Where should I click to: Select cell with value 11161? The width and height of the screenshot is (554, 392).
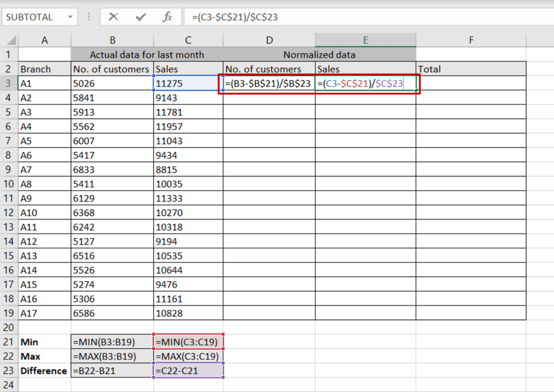(188, 299)
